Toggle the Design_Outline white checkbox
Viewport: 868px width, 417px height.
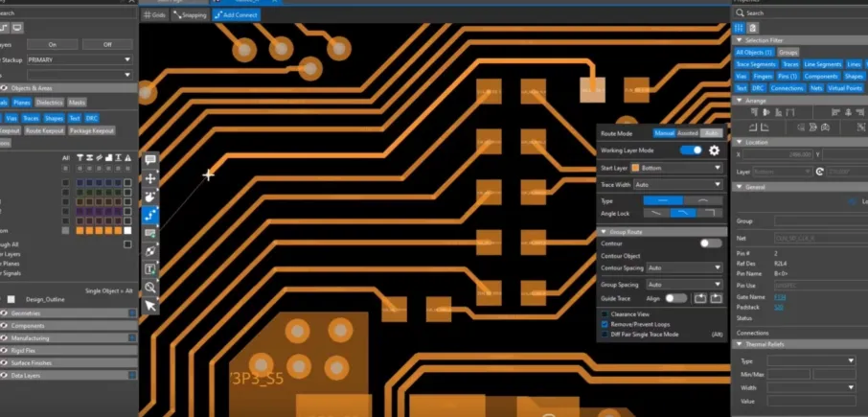pyautogui.click(x=11, y=299)
